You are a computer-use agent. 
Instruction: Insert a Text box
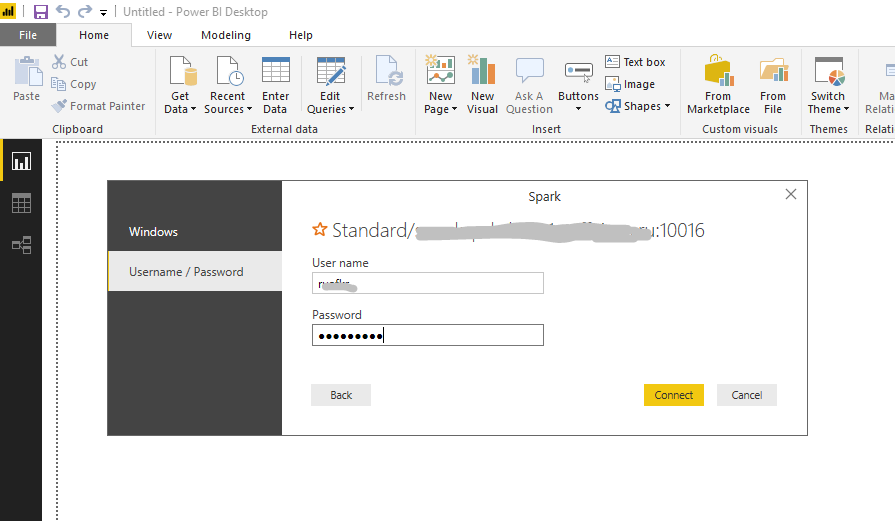coord(635,62)
